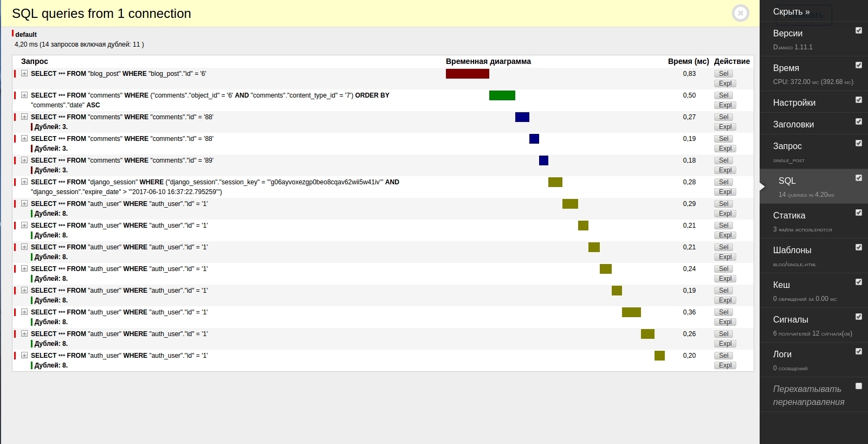The width and height of the screenshot is (868, 444).
Task: Open the Шаблоны panel
Action: [x=792, y=250]
